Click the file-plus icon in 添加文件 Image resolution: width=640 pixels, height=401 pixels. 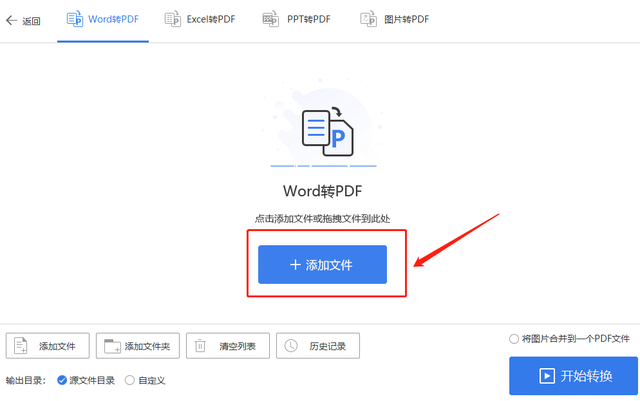pos(20,345)
